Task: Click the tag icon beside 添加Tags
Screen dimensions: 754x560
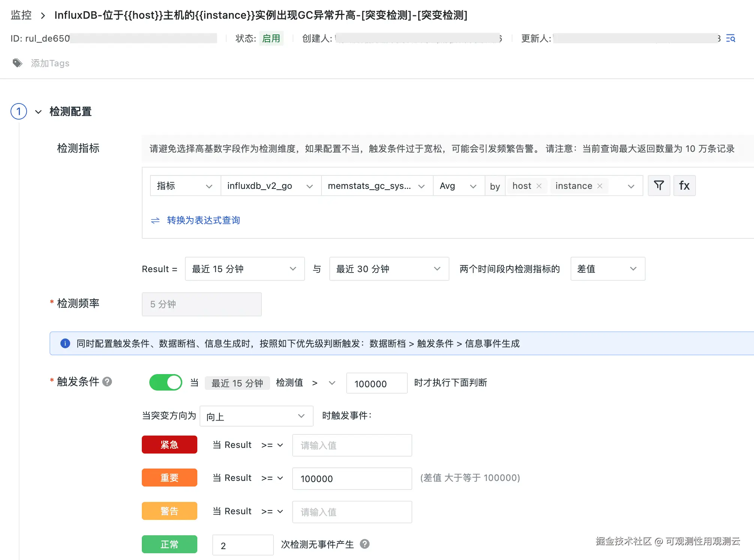Action: tap(17, 63)
